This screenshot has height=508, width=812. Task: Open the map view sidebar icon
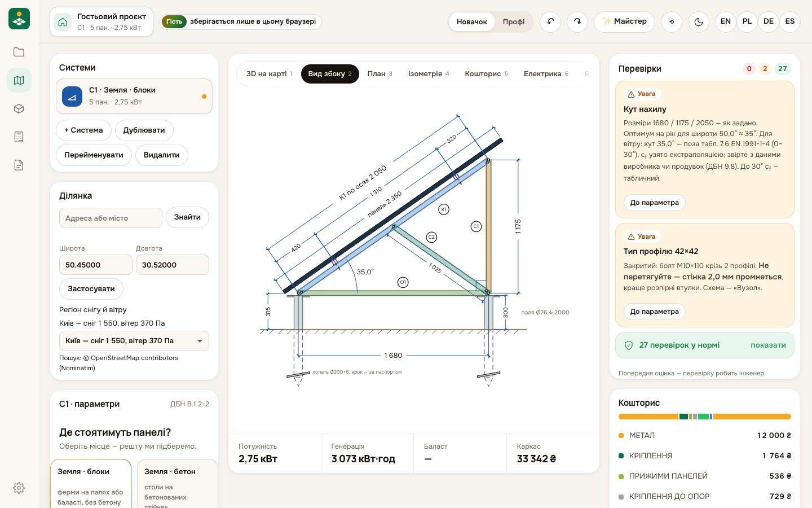click(19, 80)
